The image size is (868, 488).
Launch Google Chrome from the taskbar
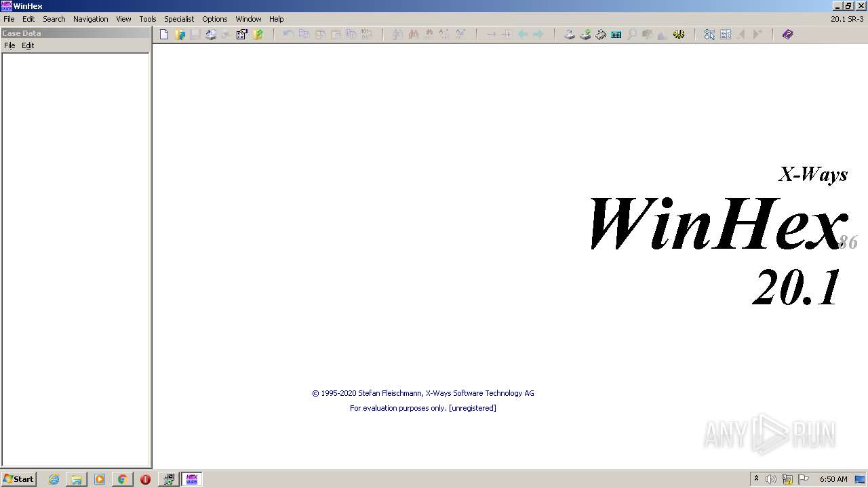point(122,479)
